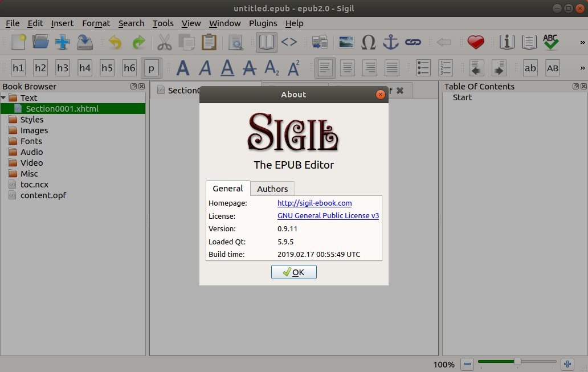This screenshot has height=372, width=588.
Task: Cut selection with scissors icon
Action: [164, 42]
